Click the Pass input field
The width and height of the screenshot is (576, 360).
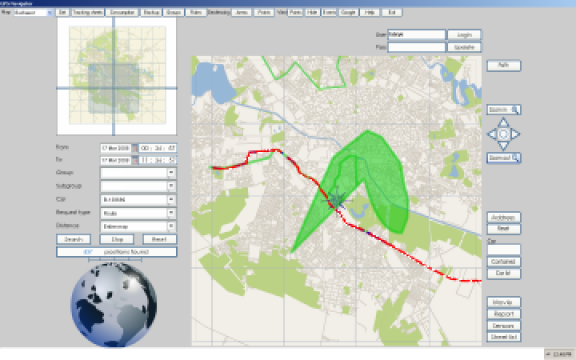[417, 47]
